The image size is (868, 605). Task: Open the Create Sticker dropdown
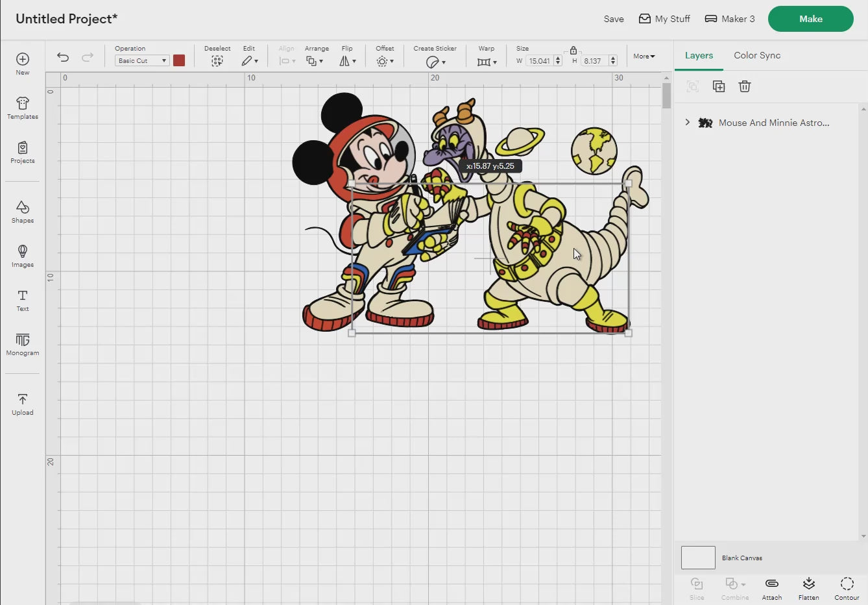pyautogui.click(x=435, y=62)
